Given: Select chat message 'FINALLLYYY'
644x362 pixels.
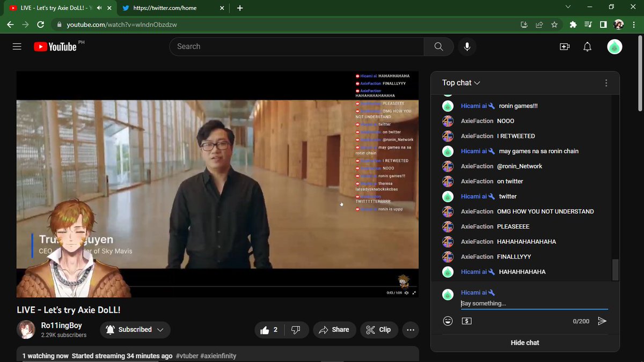Looking at the screenshot, I should 514,256.
